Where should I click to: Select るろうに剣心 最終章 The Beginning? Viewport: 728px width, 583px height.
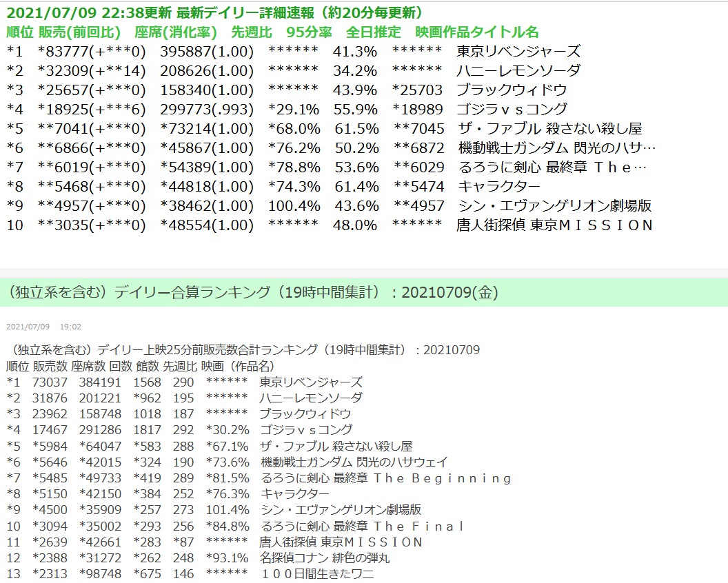pyautogui.click(x=386, y=478)
